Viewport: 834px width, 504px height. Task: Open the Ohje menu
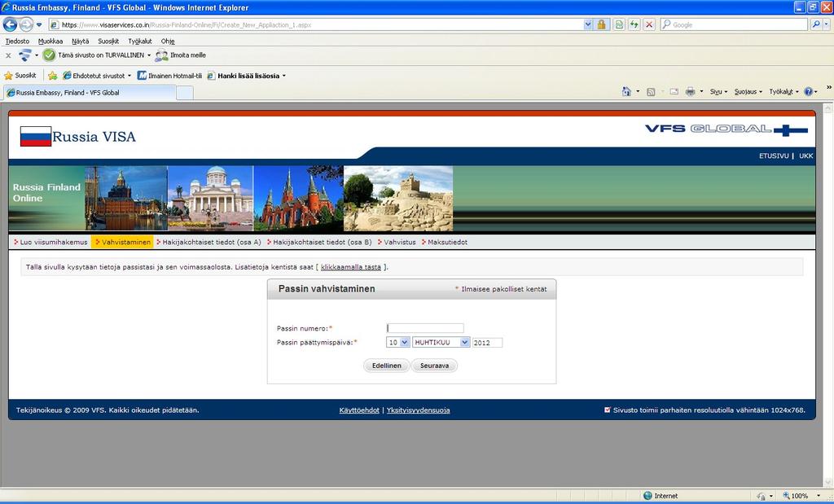(168, 41)
